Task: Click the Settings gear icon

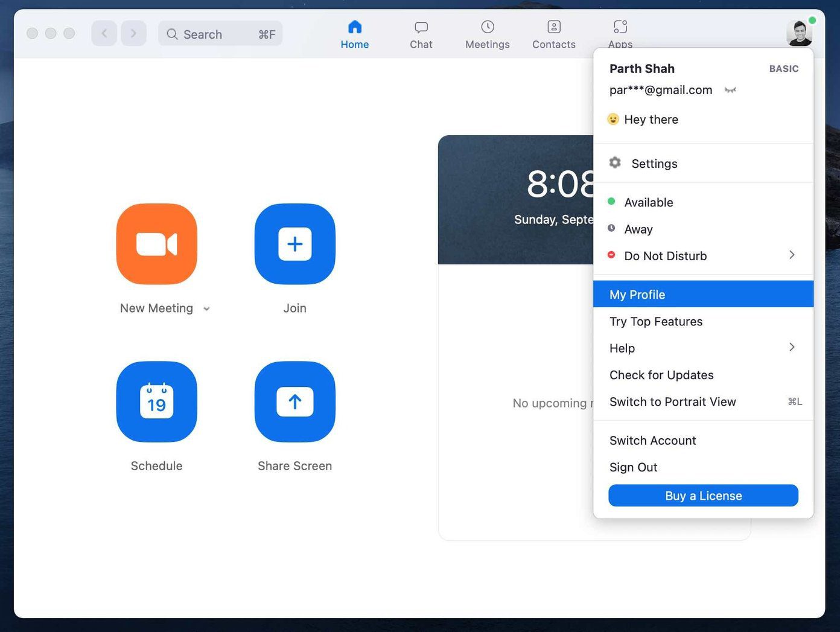Action: tap(615, 163)
